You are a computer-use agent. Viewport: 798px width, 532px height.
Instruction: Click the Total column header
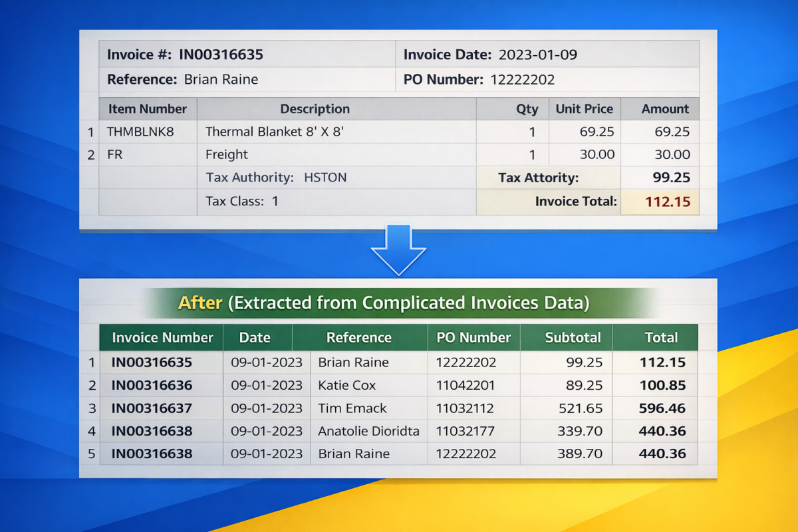coord(661,338)
